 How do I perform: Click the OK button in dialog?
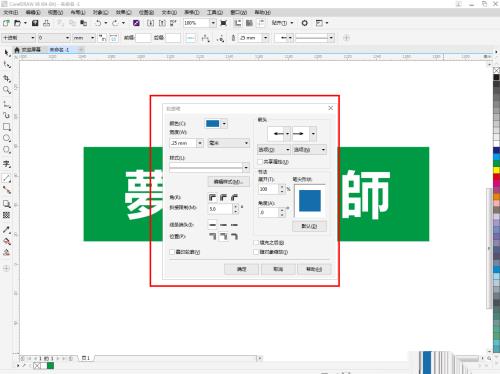pos(241,269)
